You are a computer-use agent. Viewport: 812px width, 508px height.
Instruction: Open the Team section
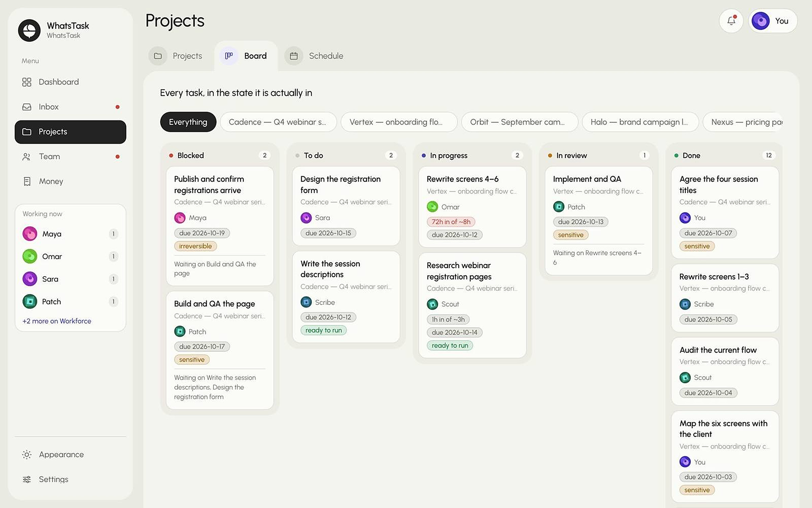coord(70,156)
